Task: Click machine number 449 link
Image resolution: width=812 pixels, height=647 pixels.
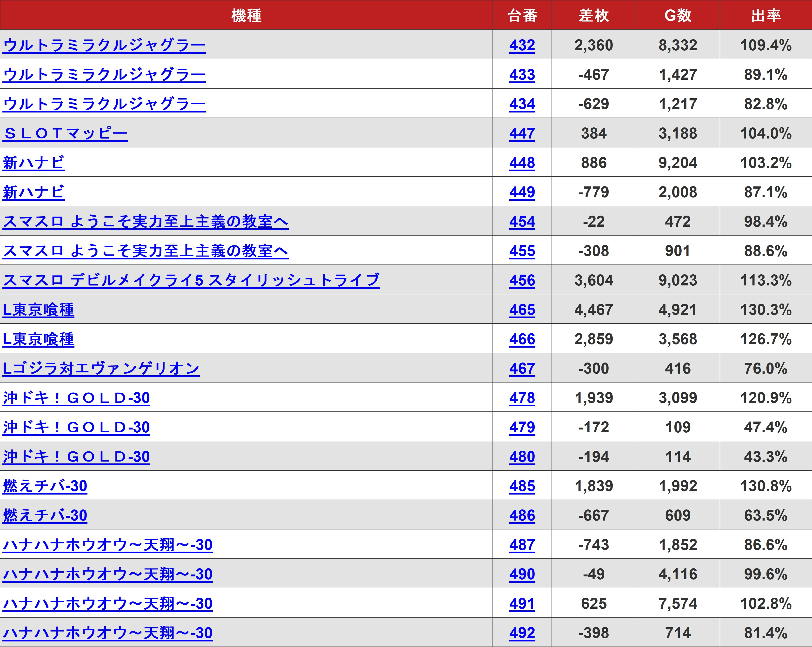Action: pyautogui.click(x=522, y=192)
